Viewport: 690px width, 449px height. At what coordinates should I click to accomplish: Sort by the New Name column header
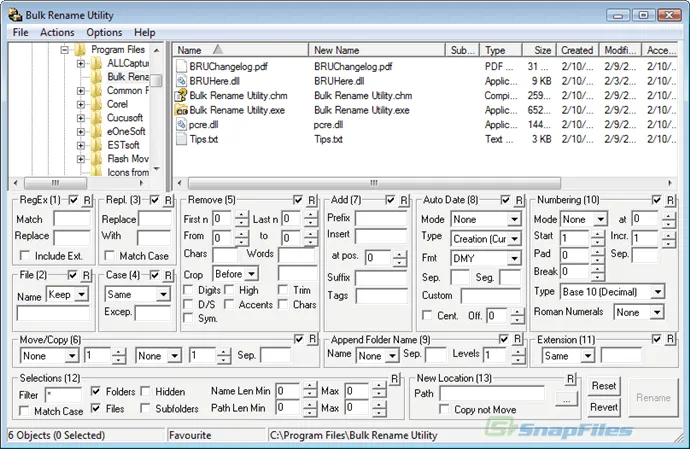point(377,50)
